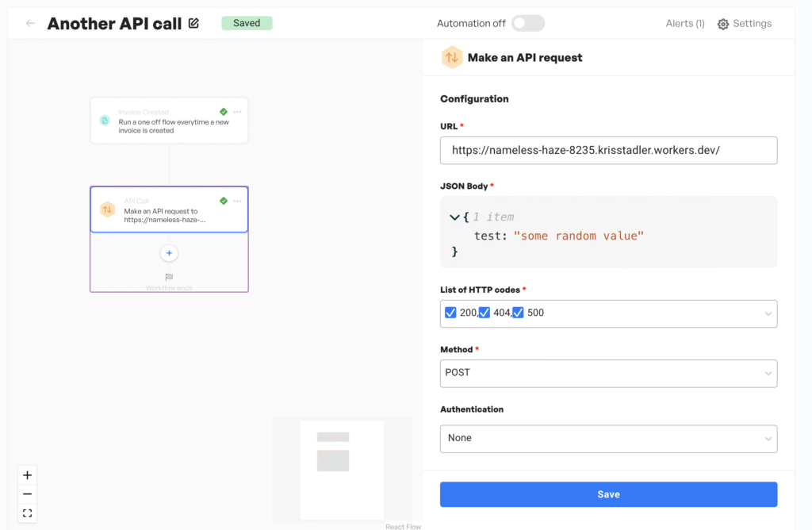Toggle the Automation off switch

pos(528,24)
